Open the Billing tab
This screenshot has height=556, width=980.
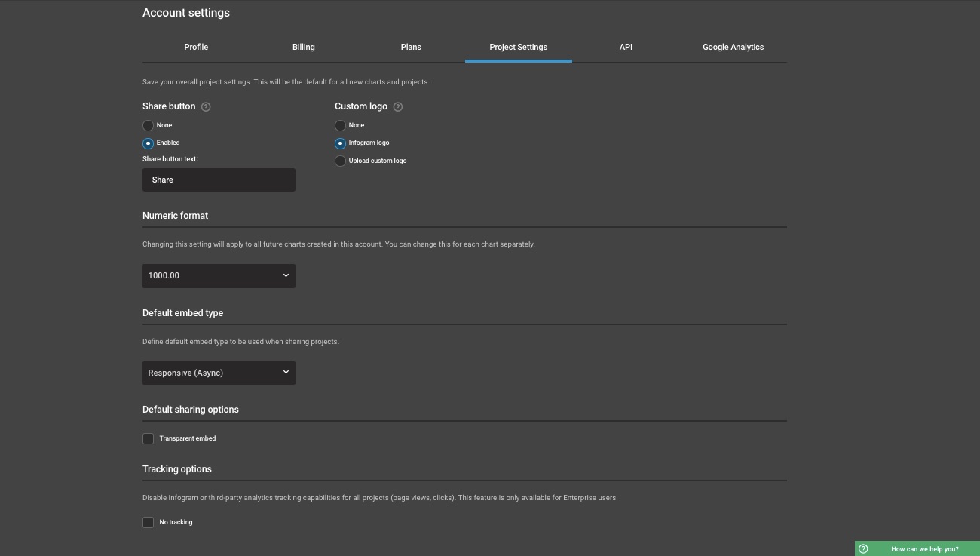pyautogui.click(x=304, y=47)
